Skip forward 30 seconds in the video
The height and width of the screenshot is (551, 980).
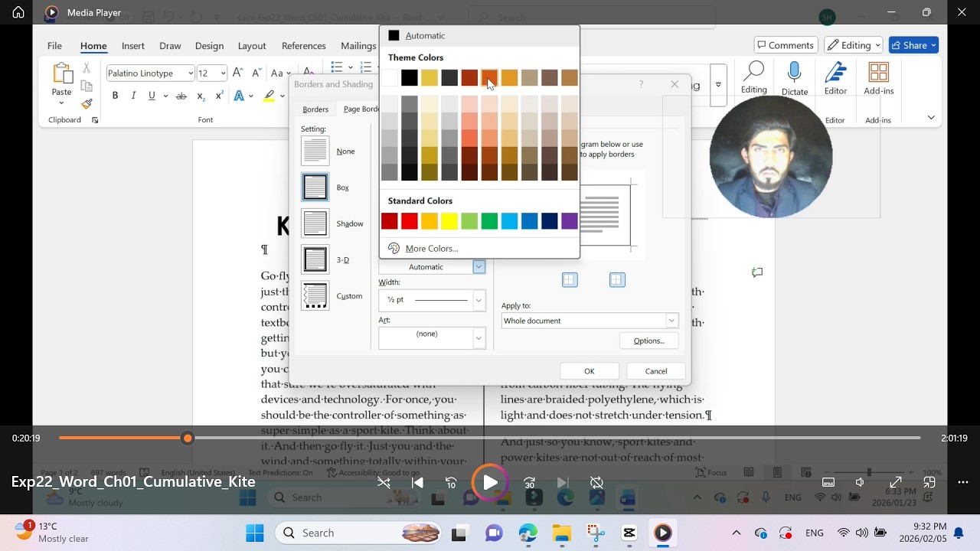click(x=529, y=482)
